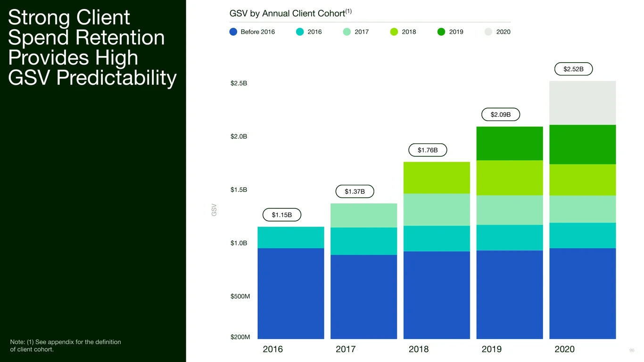
Task: Click the Before 2016 legend color dot
Action: (x=233, y=32)
